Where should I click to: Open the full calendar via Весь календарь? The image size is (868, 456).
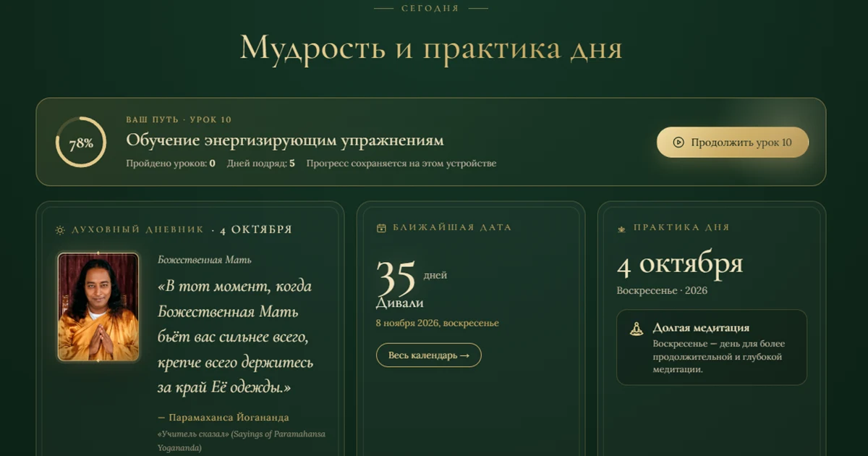pos(428,355)
